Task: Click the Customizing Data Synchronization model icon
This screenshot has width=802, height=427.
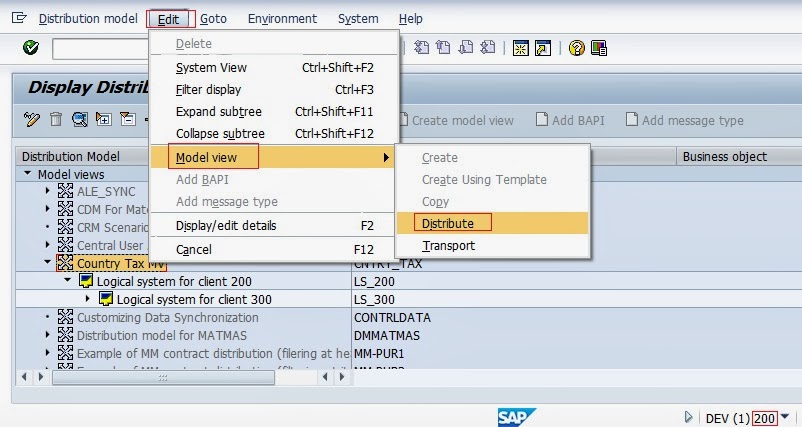Action: [x=65, y=317]
